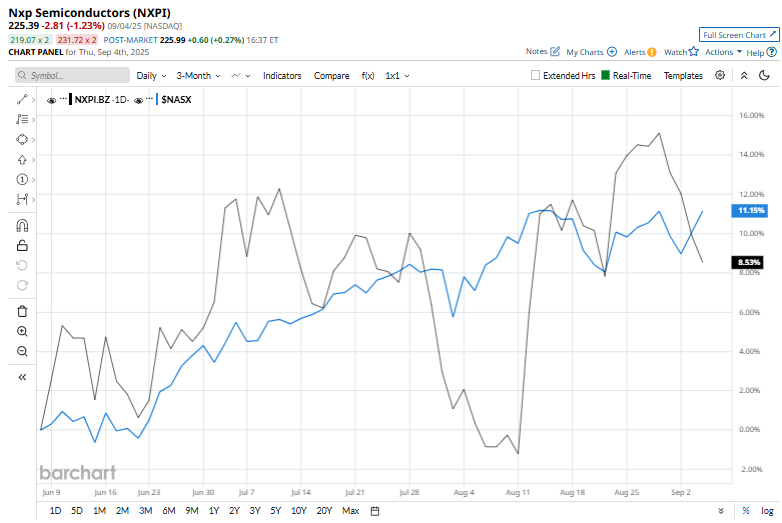Add to Watch list star
782x523 pixels.
694,51
